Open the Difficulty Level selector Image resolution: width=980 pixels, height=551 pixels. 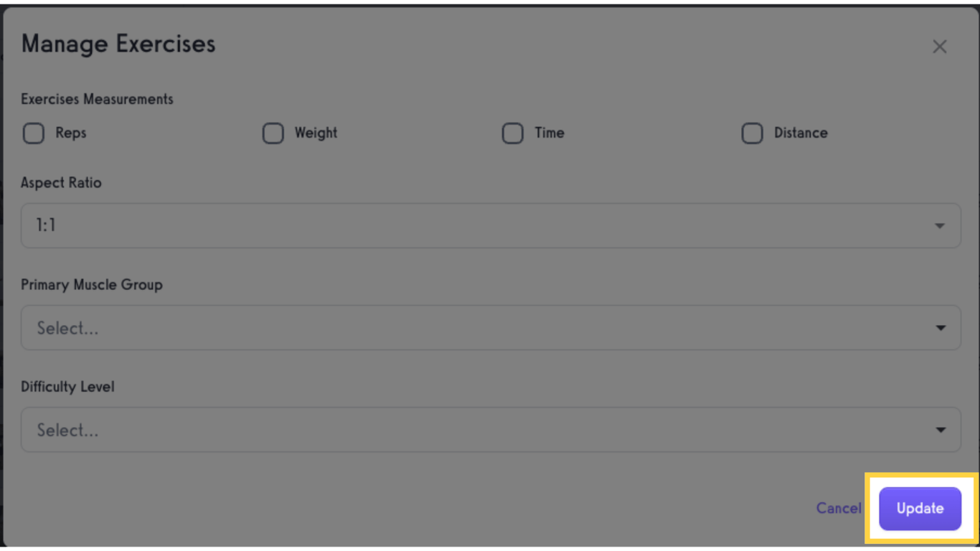(x=490, y=430)
